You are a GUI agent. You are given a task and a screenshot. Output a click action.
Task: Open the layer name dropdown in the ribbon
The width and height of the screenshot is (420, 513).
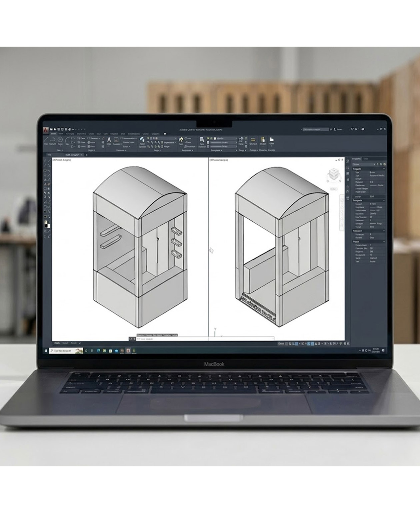point(162,138)
